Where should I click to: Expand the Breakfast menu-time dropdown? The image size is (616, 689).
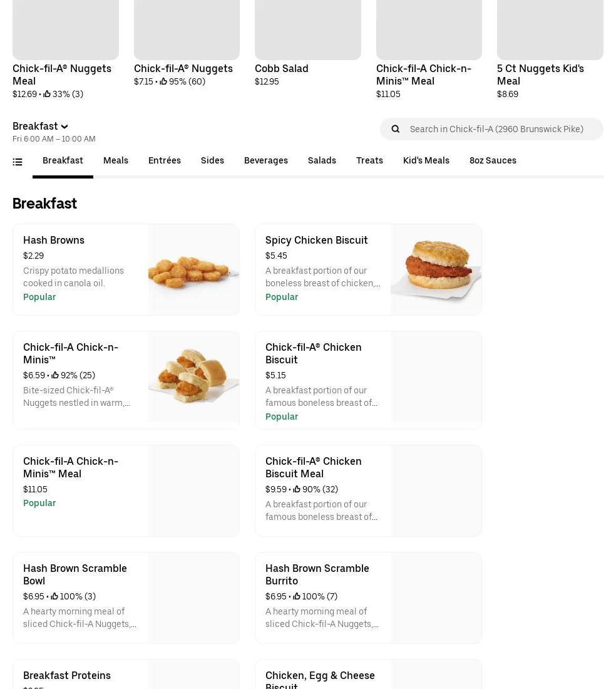tap(40, 126)
